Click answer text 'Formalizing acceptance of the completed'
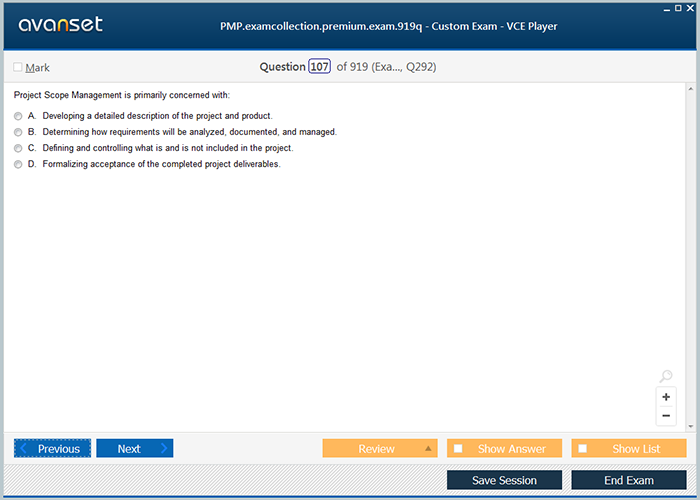700x500 pixels. (x=122, y=164)
